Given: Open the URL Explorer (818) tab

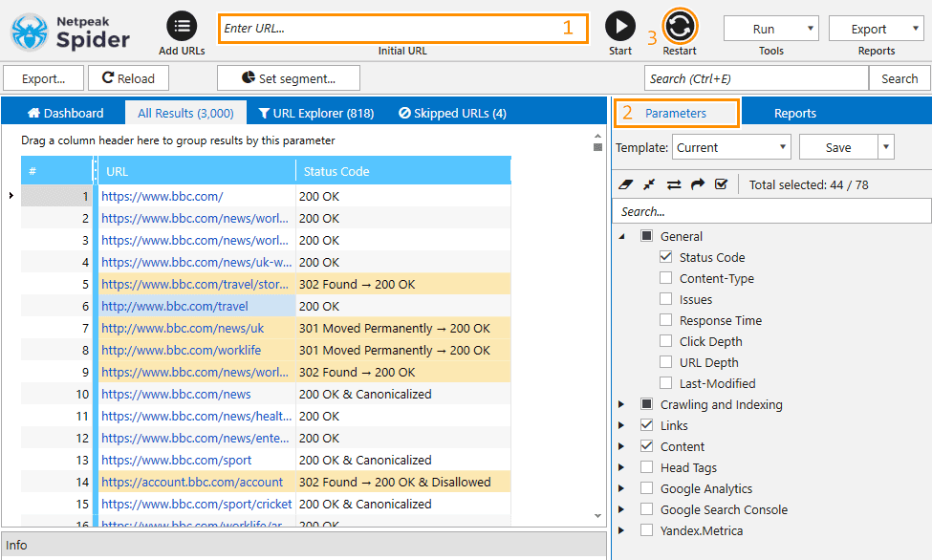Looking at the screenshot, I should point(316,113).
